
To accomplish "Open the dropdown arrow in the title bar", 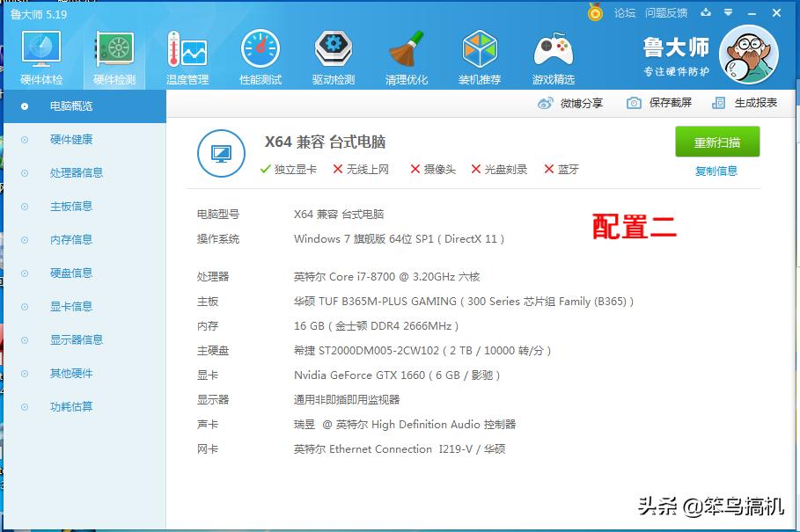I will click(727, 14).
